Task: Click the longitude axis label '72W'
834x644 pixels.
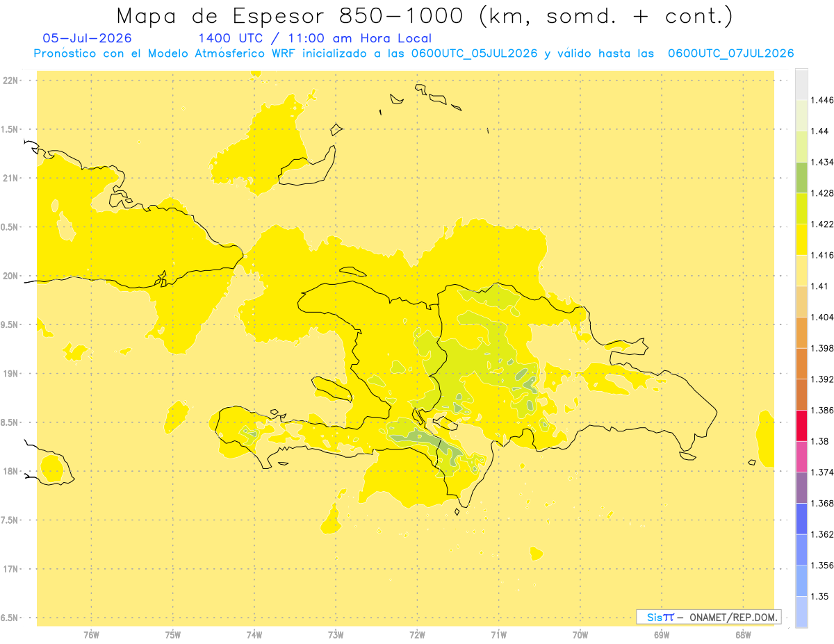Action: (x=417, y=635)
